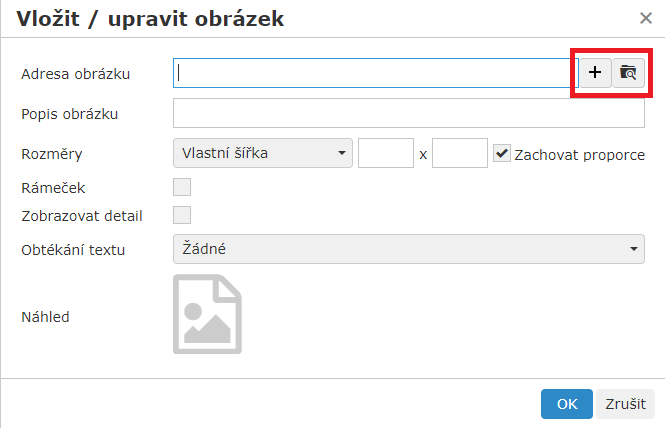The image size is (665, 428).
Task: Uncheck the Zachovat proporce checkbox
Action: 503,154
